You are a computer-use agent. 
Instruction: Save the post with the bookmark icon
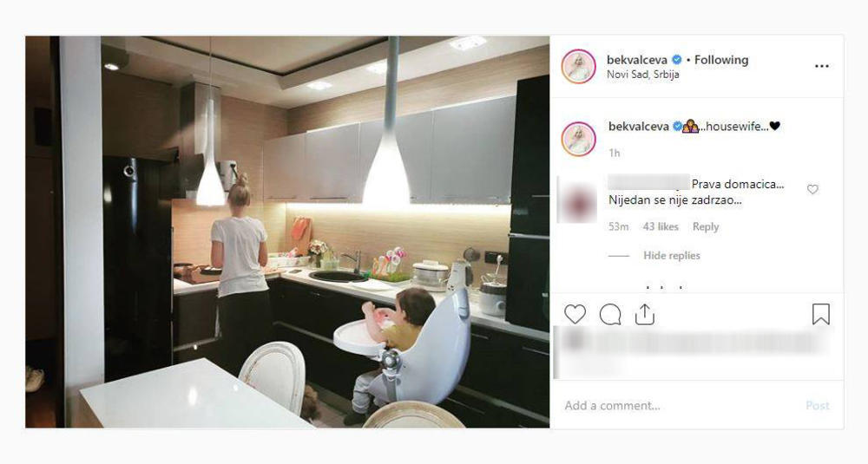820,314
